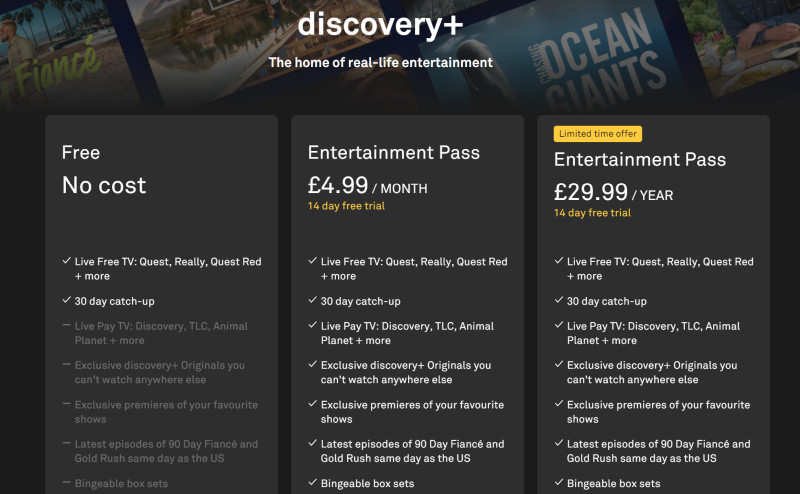Click checkmark beside 30 day catch-up in Free plan
Viewport: 800px width, 494px height.
coord(66,300)
